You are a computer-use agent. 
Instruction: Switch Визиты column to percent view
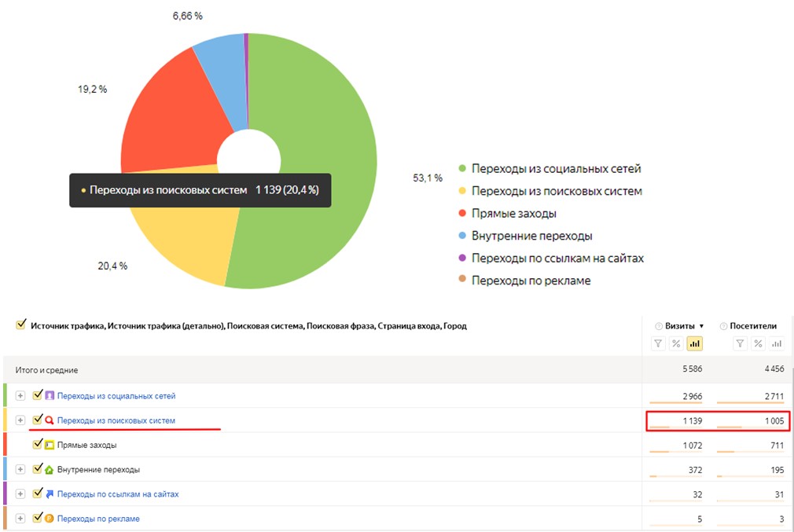tap(676, 343)
